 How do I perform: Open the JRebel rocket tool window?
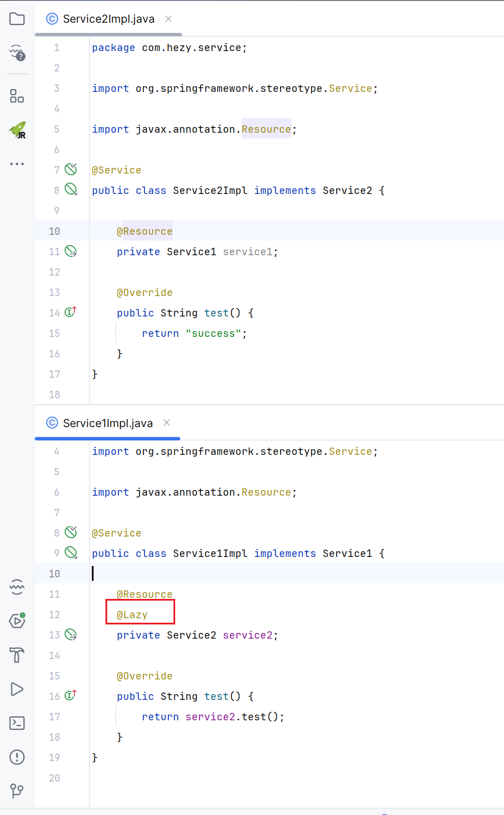18,130
